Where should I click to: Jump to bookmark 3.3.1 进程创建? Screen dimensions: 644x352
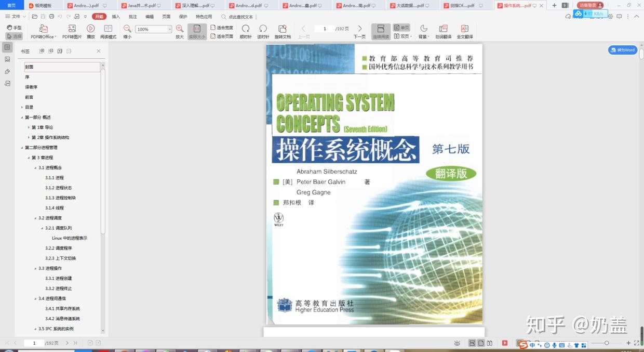point(59,278)
